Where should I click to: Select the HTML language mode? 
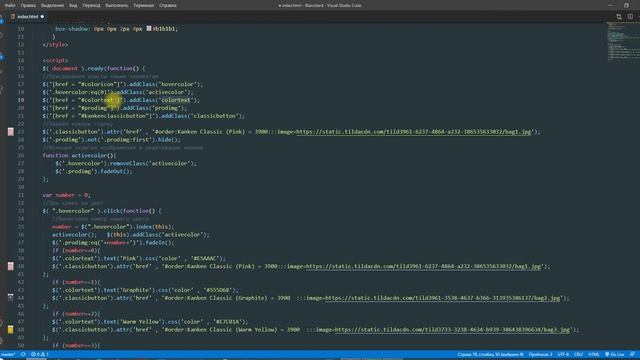594,355
